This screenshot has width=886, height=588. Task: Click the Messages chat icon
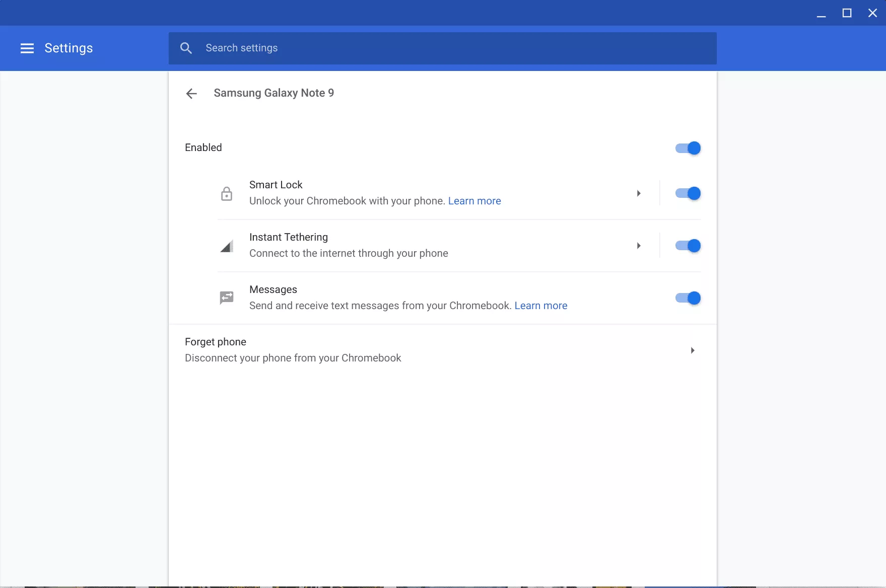tap(227, 298)
